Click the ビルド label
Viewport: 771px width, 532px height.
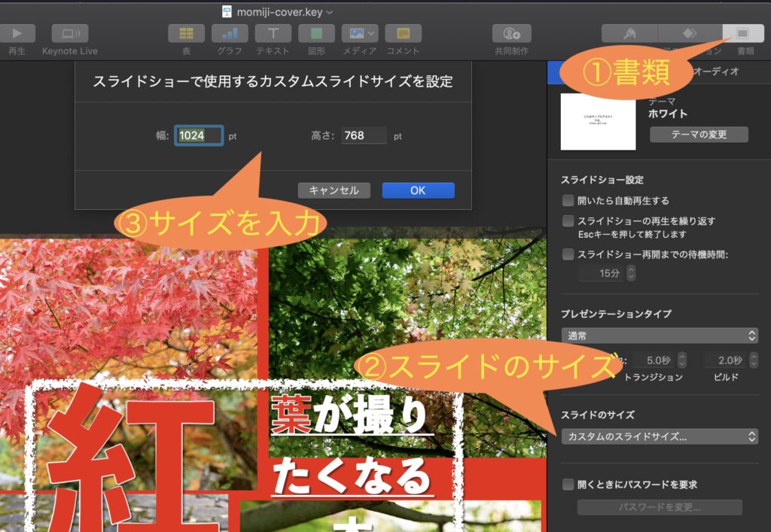click(x=726, y=377)
